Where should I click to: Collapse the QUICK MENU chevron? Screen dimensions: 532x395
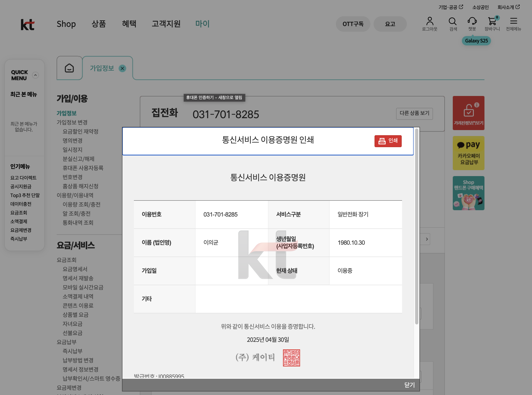(x=35, y=75)
